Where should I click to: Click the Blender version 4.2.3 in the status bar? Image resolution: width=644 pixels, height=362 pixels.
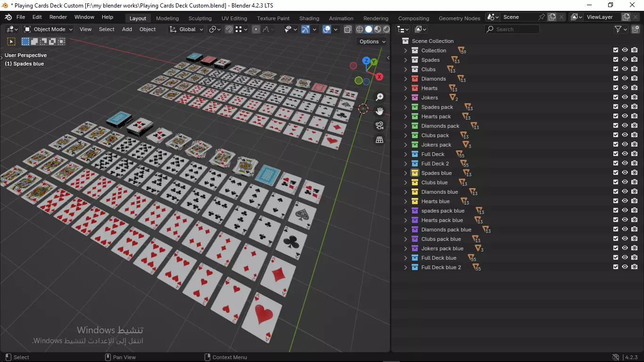(x=632, y=357)
